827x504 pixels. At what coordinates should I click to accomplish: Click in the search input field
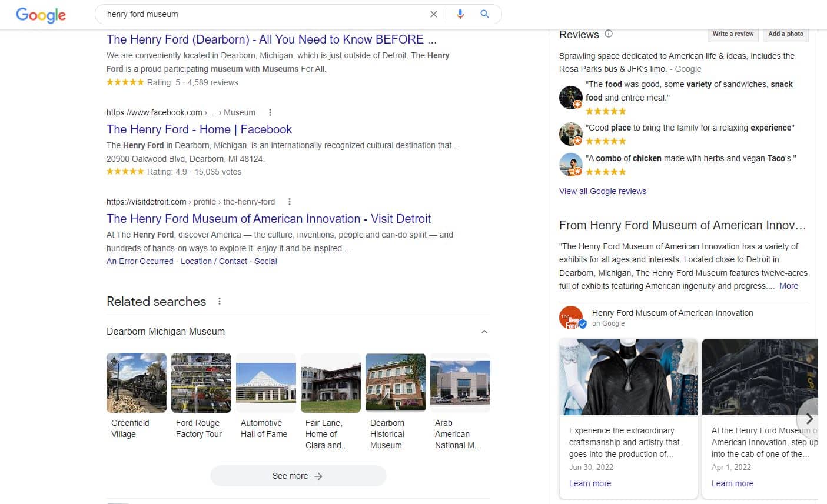(264, 14)
